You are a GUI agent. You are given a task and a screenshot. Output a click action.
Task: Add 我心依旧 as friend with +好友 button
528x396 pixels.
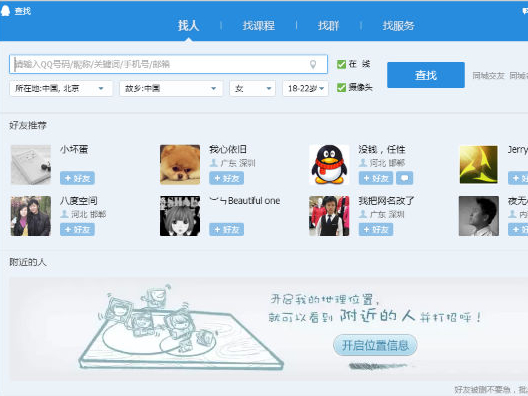point(226,178)
